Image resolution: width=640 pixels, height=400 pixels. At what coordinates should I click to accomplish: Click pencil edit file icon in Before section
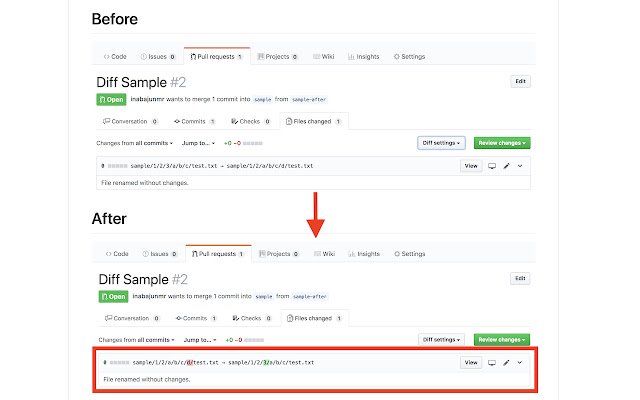(x=506, y=165)
